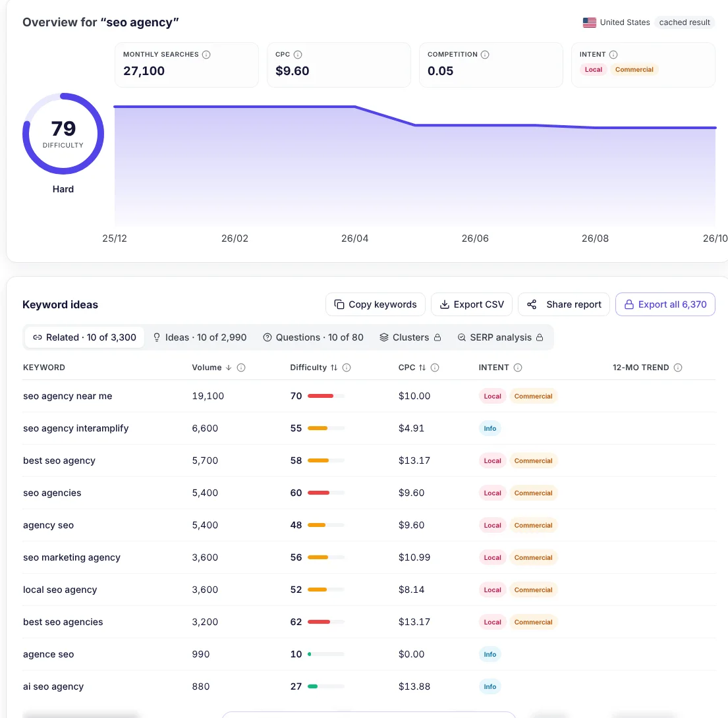Viewport: 728px width, 718px height.
Task: Click the CPC card info icon
Action: tap(298, 55)
